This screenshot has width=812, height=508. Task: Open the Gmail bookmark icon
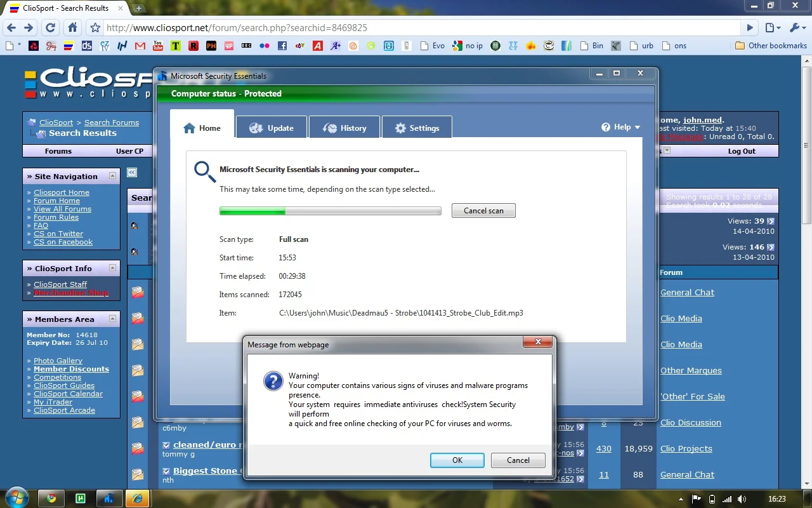[x=140, y=46]
